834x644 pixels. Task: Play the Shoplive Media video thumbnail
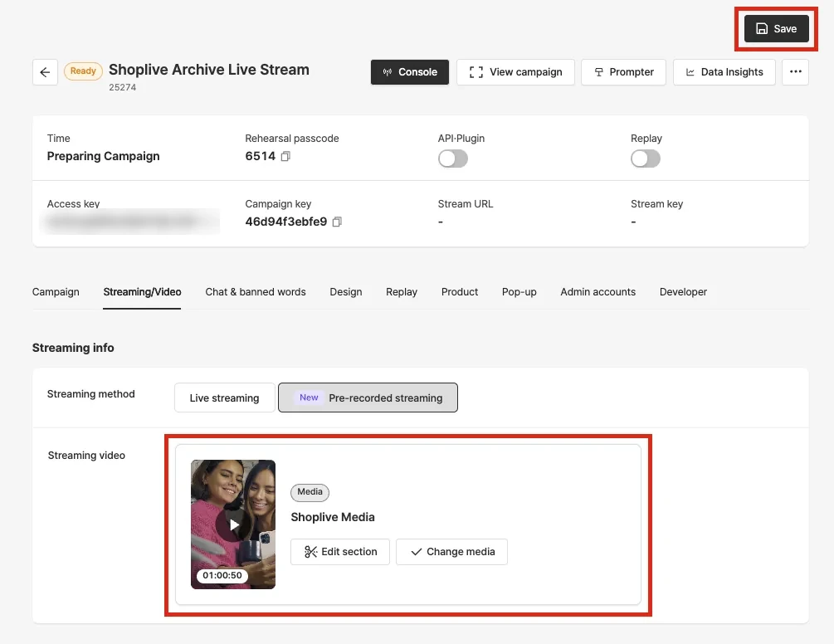[233, 524]
